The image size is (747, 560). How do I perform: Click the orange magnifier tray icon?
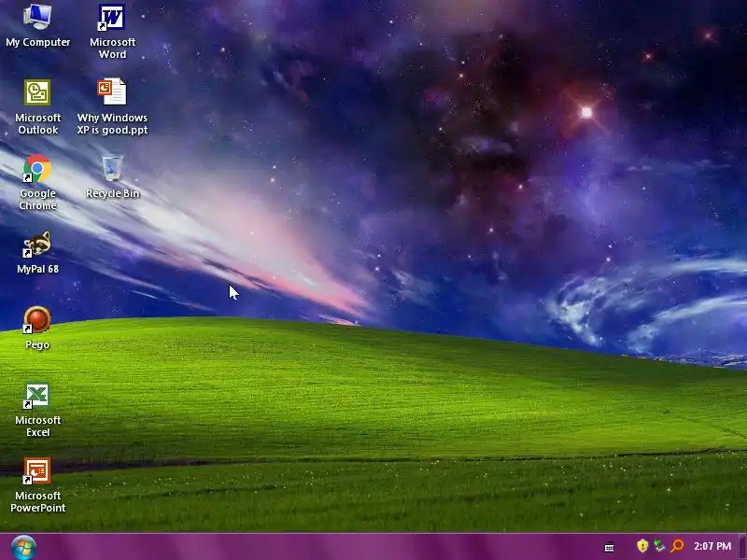click(676, 546)
